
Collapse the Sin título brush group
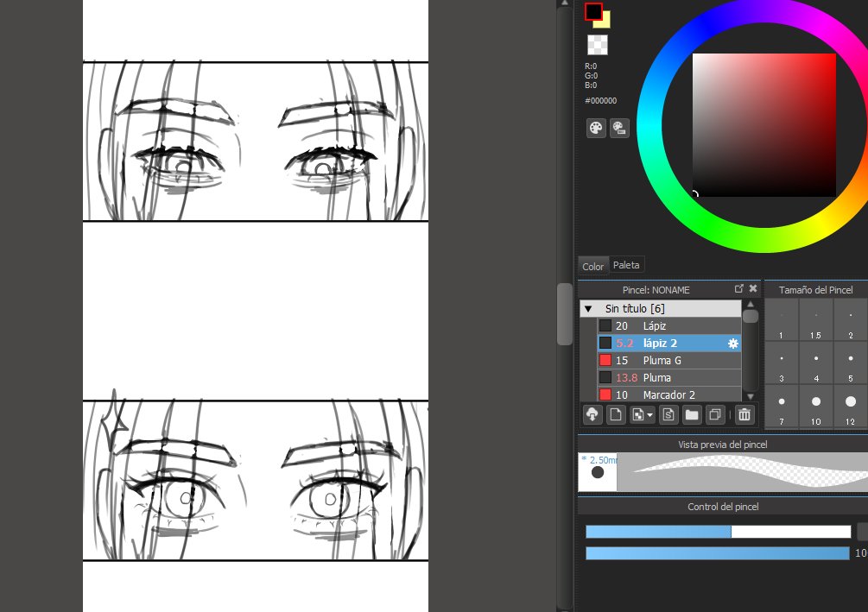(588, 309)
